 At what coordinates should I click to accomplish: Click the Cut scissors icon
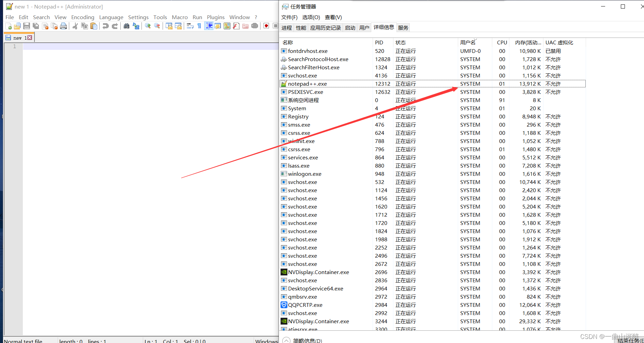[75, 26]
